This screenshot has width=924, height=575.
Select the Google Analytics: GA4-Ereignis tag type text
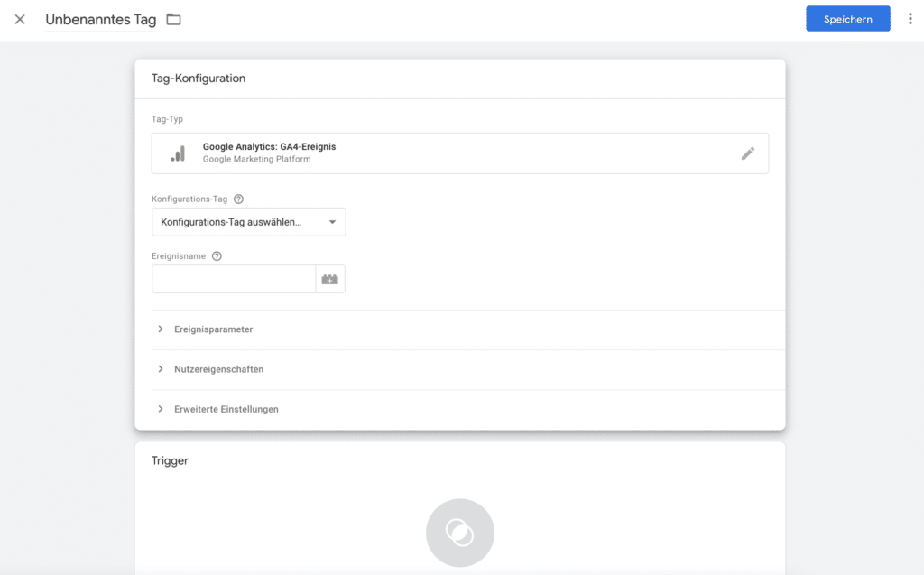[x=269, y=146]
